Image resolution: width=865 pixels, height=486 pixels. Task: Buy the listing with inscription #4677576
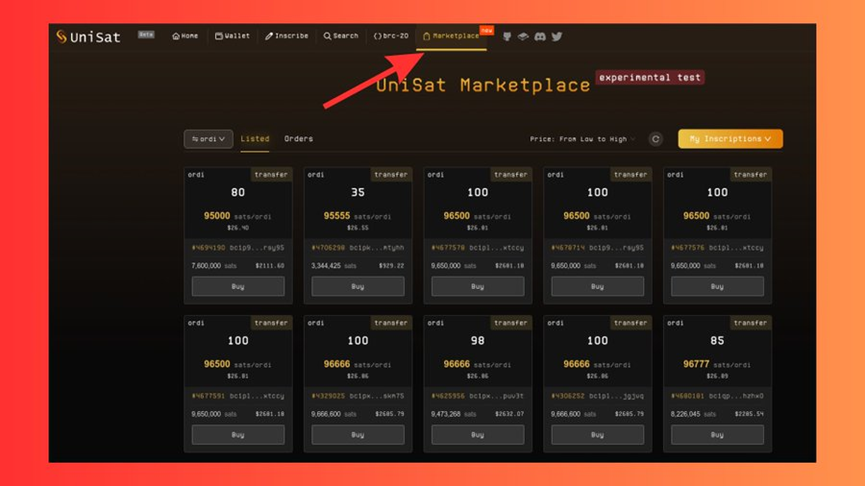pos(717,286)
